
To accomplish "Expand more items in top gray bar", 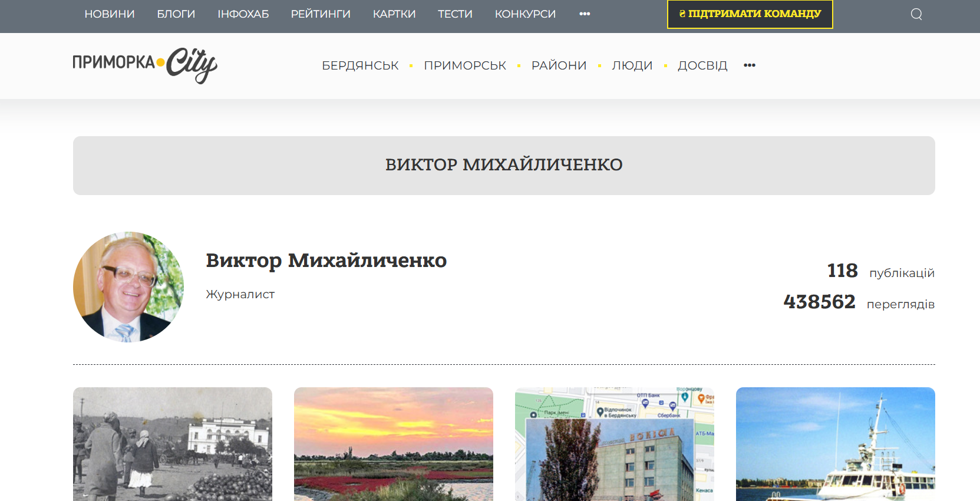I will (585, 14).
